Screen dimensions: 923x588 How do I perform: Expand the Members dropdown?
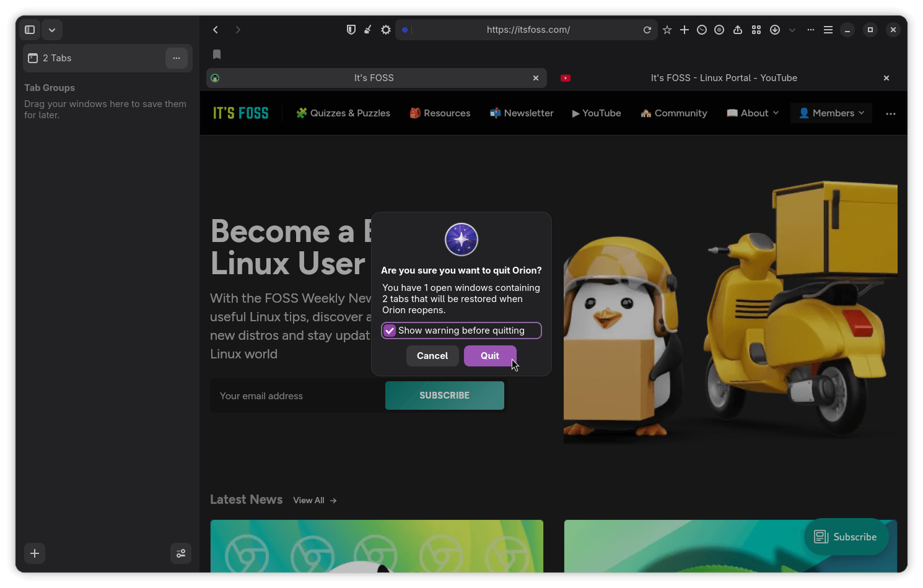831,113
